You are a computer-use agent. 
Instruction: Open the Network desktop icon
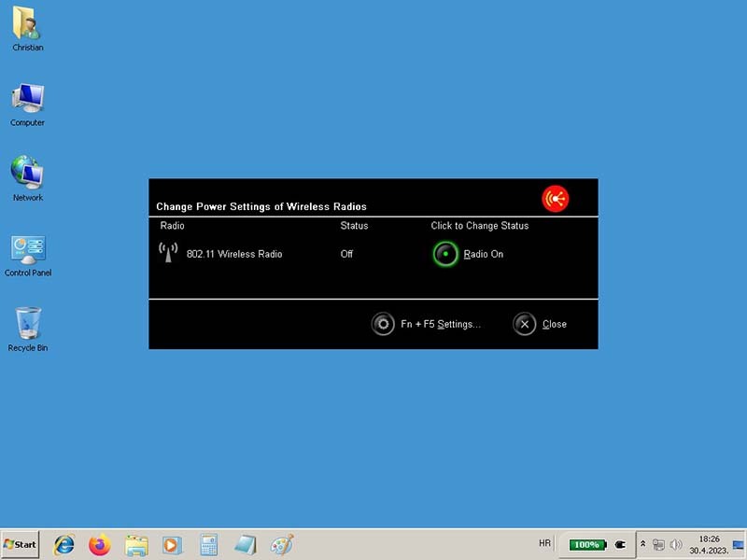click(27, 176)
